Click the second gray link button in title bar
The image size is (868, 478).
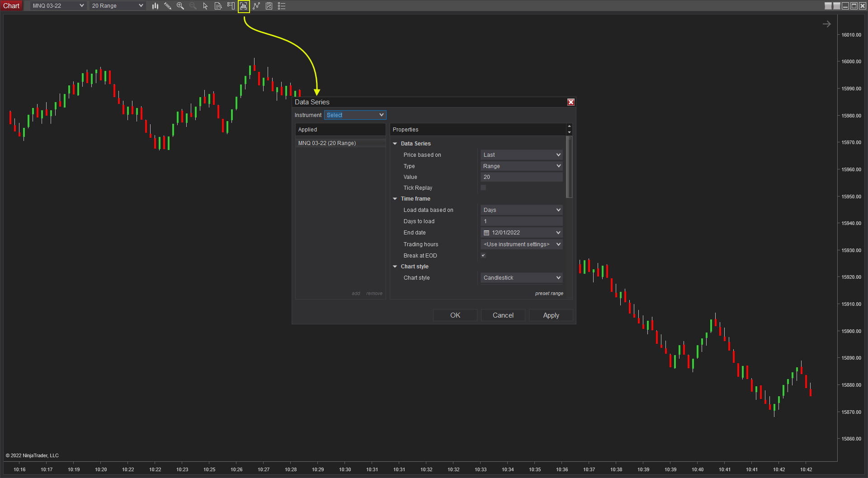tap(837, 6)
